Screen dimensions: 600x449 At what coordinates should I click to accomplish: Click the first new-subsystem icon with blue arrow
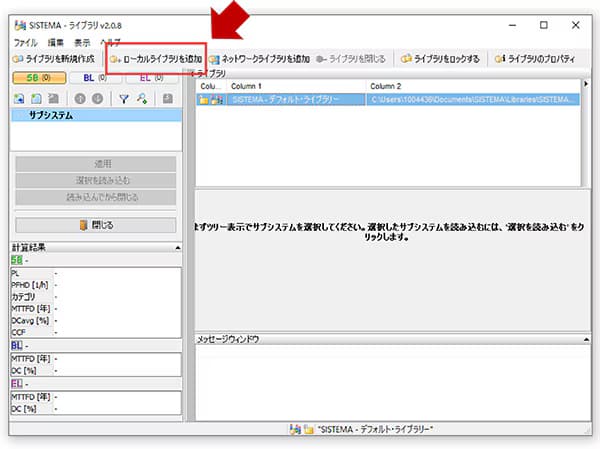click(x=18, y=99)
